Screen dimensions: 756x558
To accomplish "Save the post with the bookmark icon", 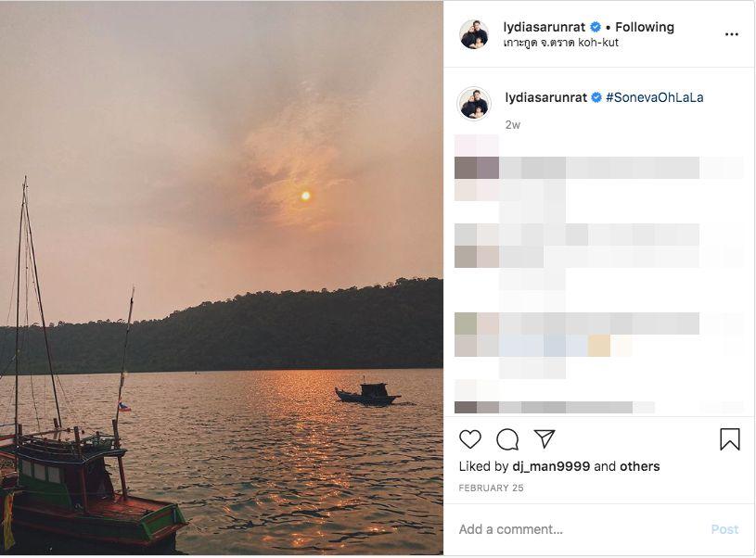I will pos(730,439).
